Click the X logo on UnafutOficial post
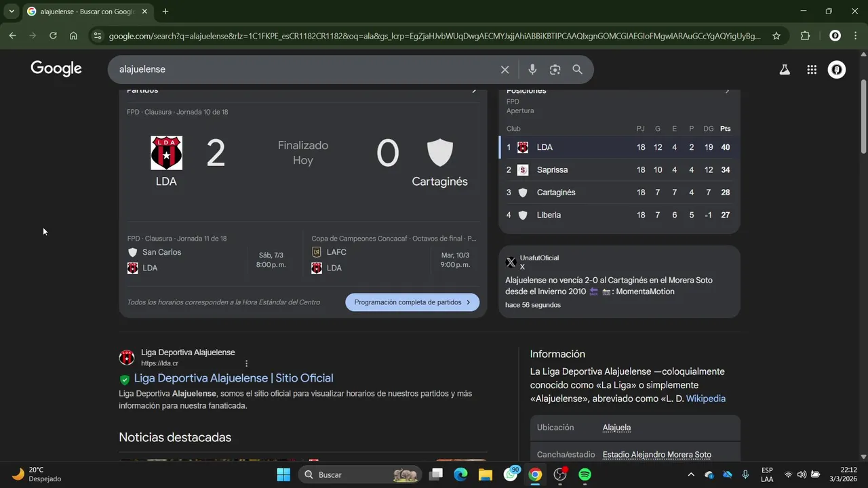This screenshot has width=868, height=488. tap(511, 262)
